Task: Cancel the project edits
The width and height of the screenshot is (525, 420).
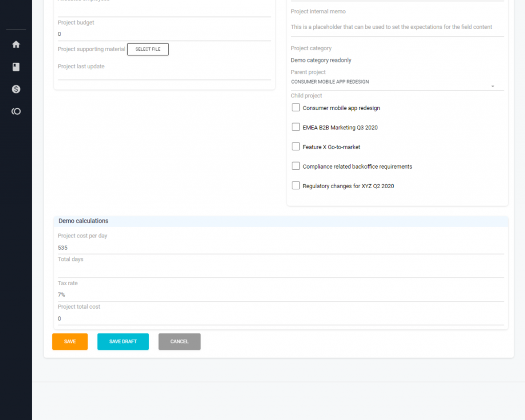Action: tap(179, 342)
